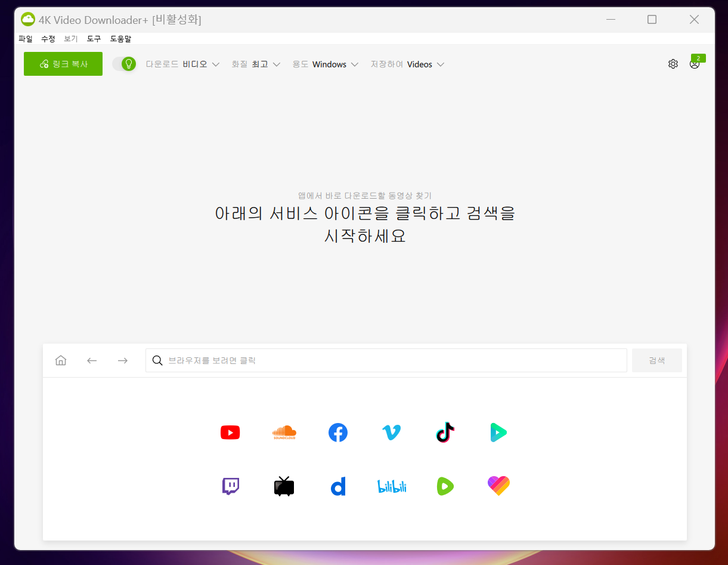Toggle the smart mode lightbulb switch

[x=124, y=64]
